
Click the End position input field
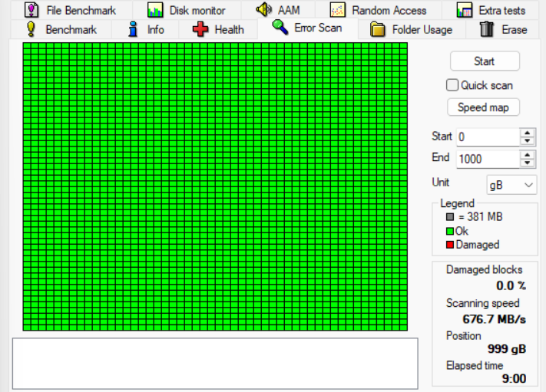[488, 159]
